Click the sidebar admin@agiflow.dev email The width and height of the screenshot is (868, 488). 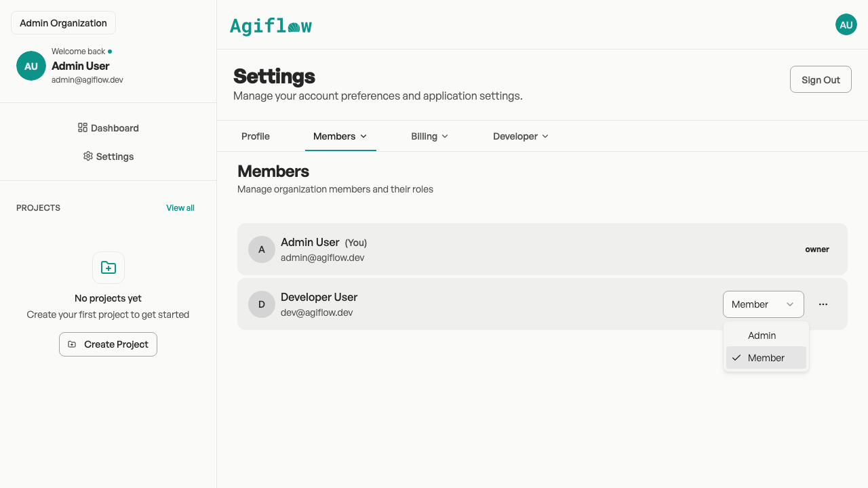(87, 79)
